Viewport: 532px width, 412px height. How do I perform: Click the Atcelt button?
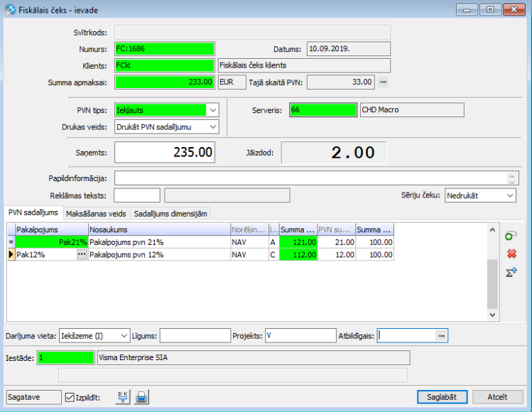click(497, 397)
